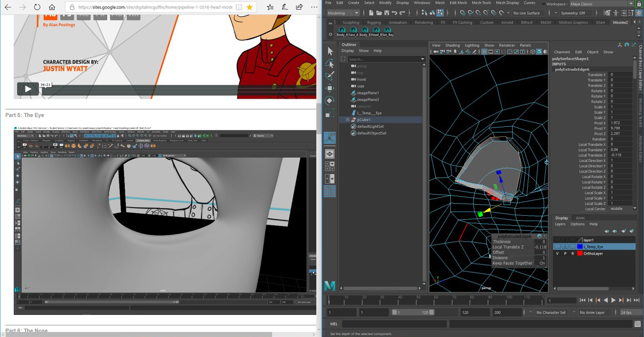Open the No Anim Layer dropdown
644x337 pixels.
tap(596, 312)
